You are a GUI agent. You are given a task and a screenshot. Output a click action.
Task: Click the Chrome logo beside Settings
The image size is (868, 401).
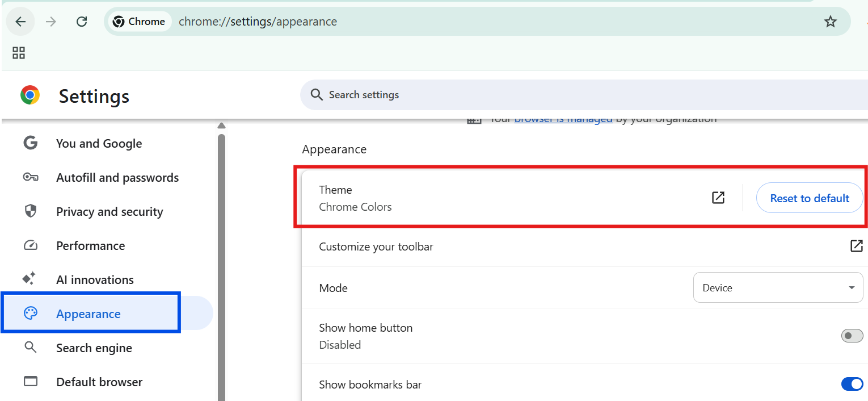(30, 95)
